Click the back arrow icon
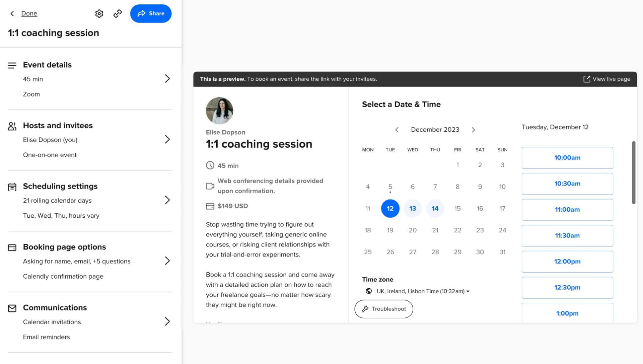This screenshot has height=364, width=643. tap(12, 13)
